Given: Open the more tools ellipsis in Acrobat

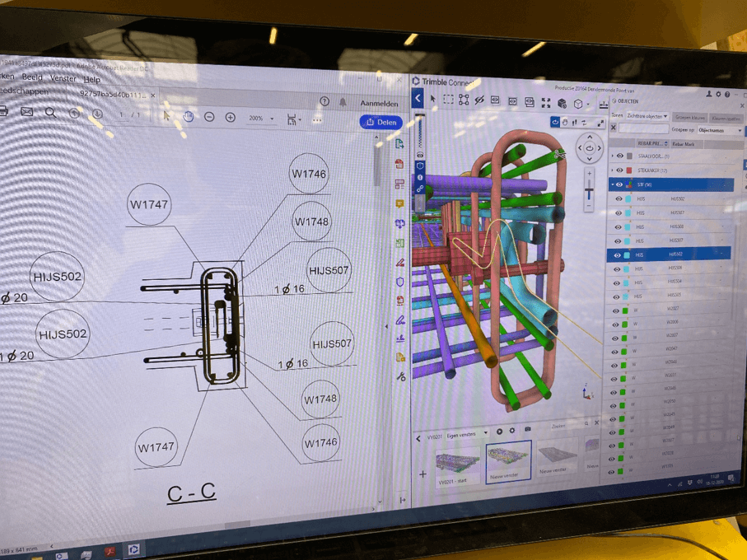Looking at the screenshot, I should click(317, 120).
